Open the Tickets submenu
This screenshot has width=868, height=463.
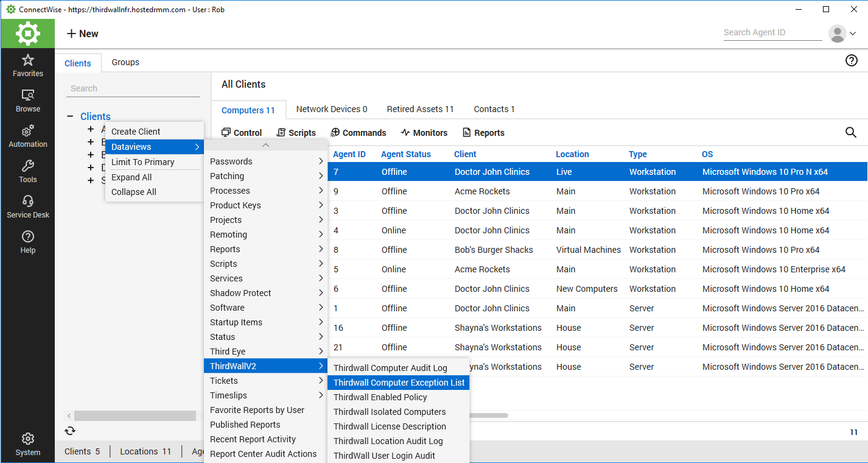[266, 381]
